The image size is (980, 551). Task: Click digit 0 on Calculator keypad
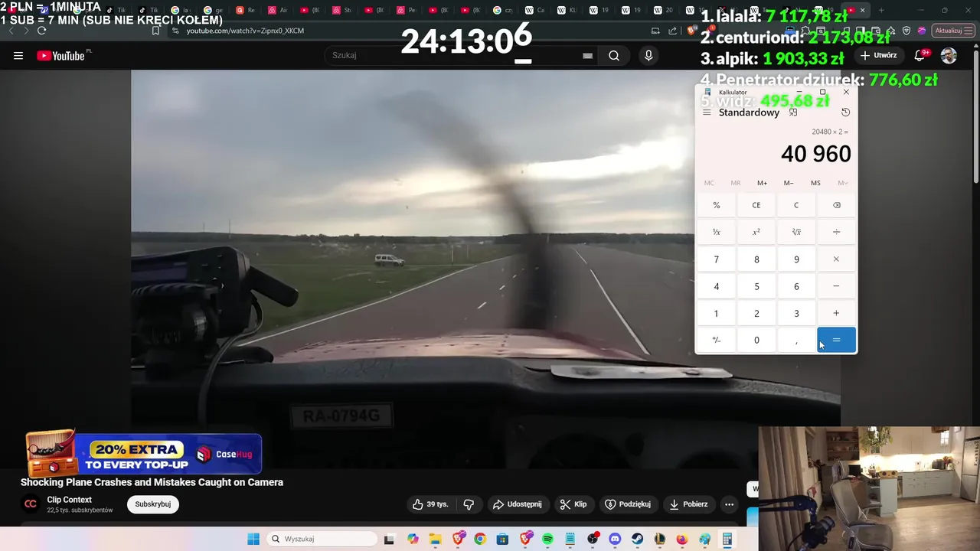tap(756, 340)
